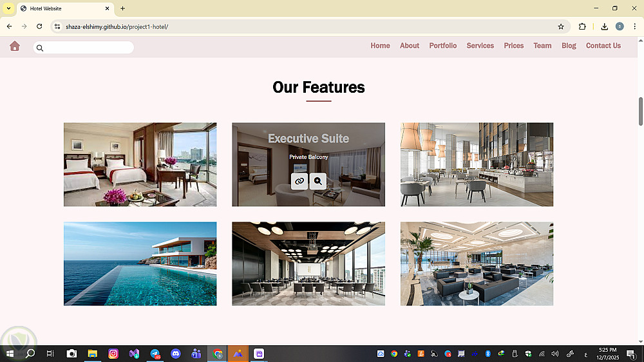Open Instagram from the taskbar
This screenshot has height=362, width=644.
113,354
